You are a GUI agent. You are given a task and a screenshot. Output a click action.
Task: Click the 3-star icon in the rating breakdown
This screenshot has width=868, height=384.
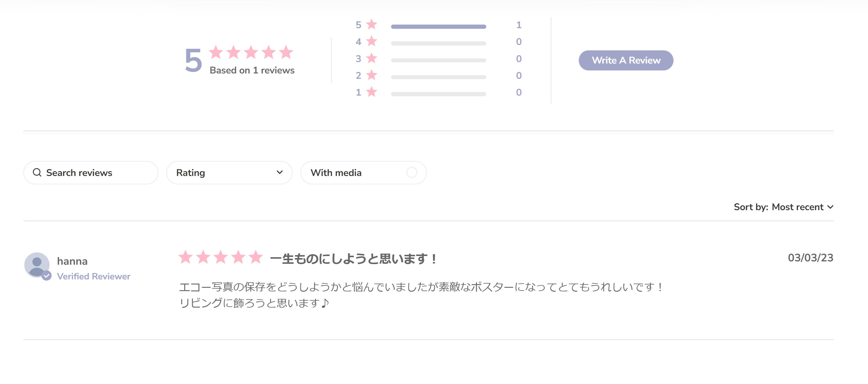[x=371, y=58]
